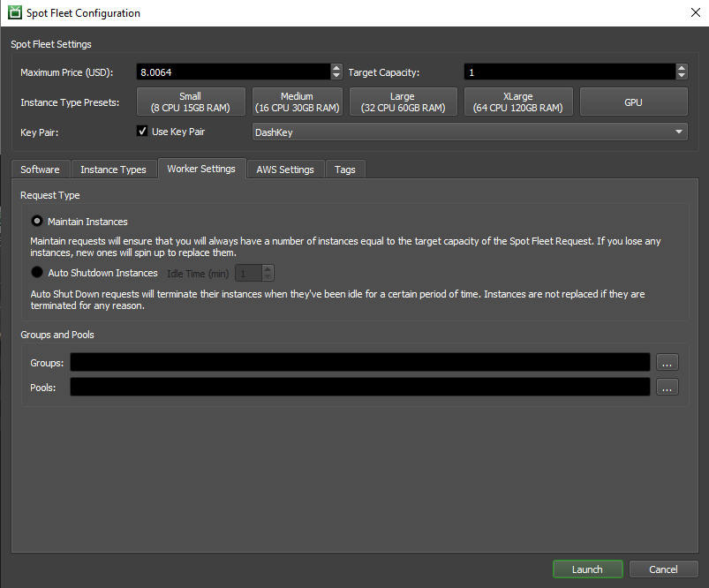Launch the spot fleet
709x588 pixels.
[x=587, y=569]
